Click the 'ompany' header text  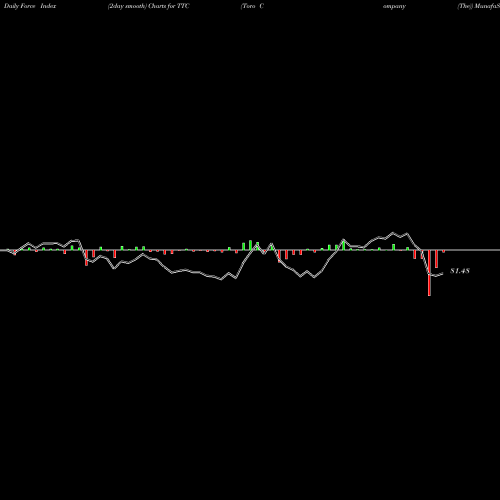click(x=394, y=7)
